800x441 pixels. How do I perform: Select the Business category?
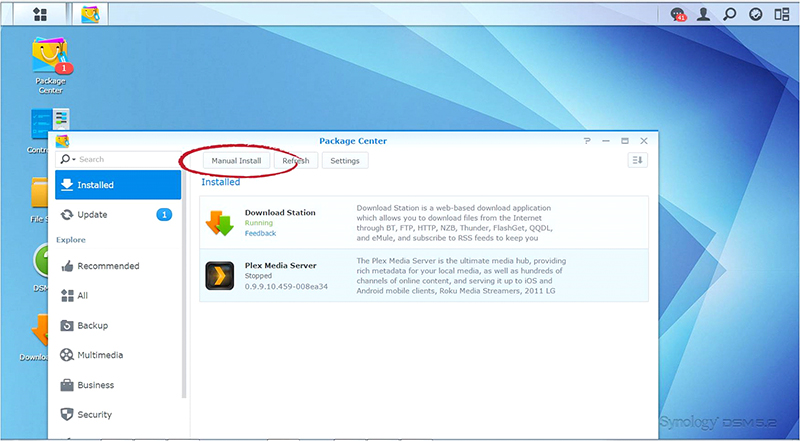point(118,385)
